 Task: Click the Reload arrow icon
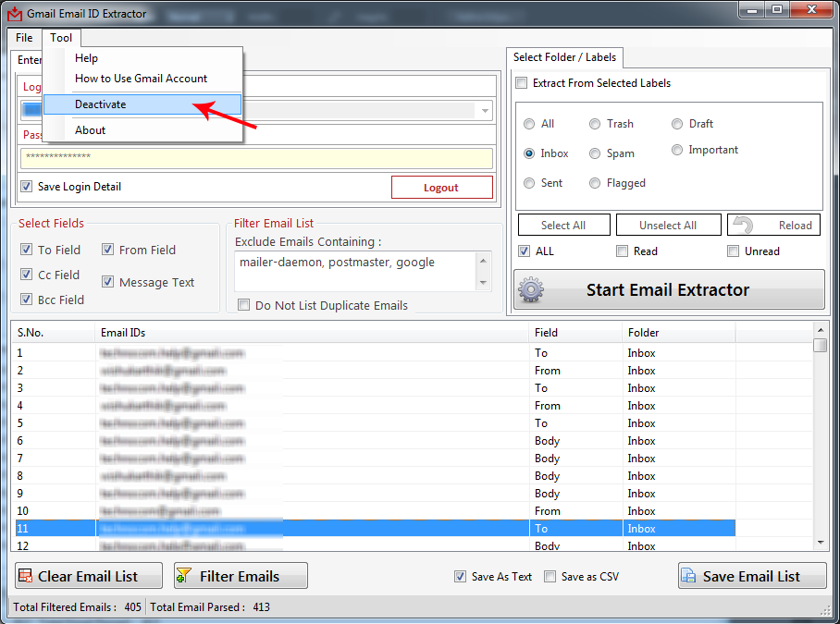click(743, 225)
